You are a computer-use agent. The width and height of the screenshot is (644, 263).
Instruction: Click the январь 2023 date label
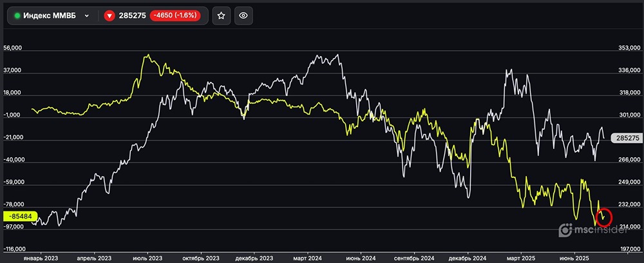click(40, 258)
